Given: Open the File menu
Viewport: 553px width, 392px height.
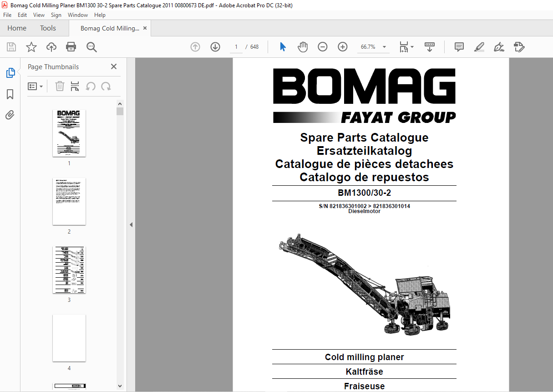Looking at the screenshot, I should pyautogui.click(x=7, y=15).
